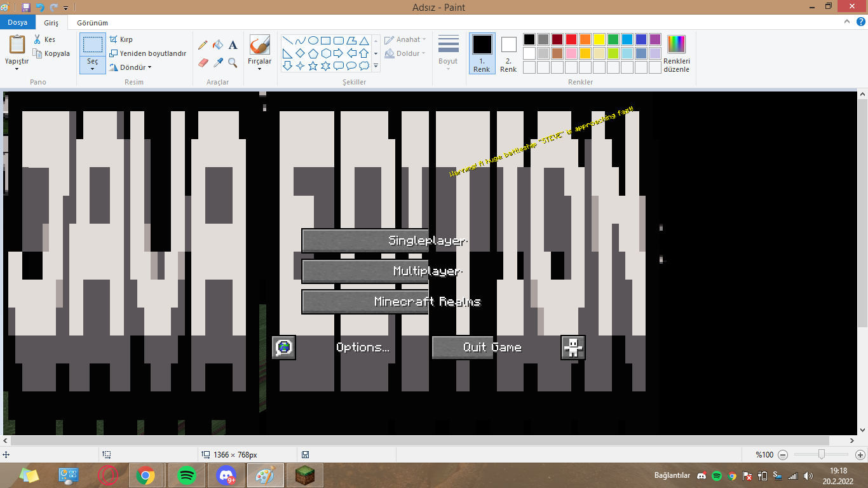Select the Color picker eyedropper tool
Image resolution: width=868 pixels, height=488 pixels.
tap(218, 62)
